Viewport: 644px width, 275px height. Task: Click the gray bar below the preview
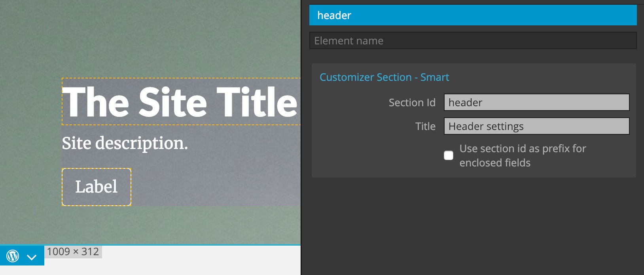coord(198,260)
